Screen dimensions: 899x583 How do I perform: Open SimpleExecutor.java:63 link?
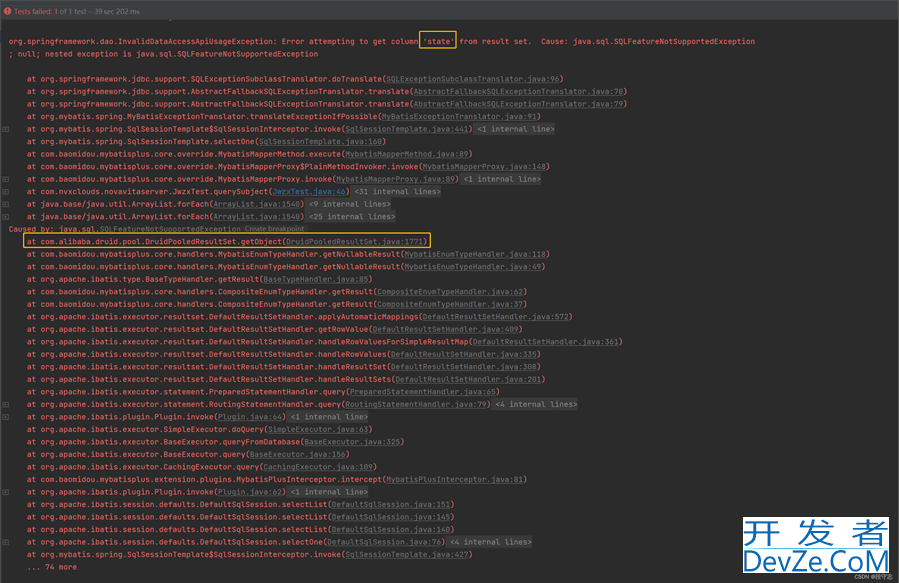point(318,429)
